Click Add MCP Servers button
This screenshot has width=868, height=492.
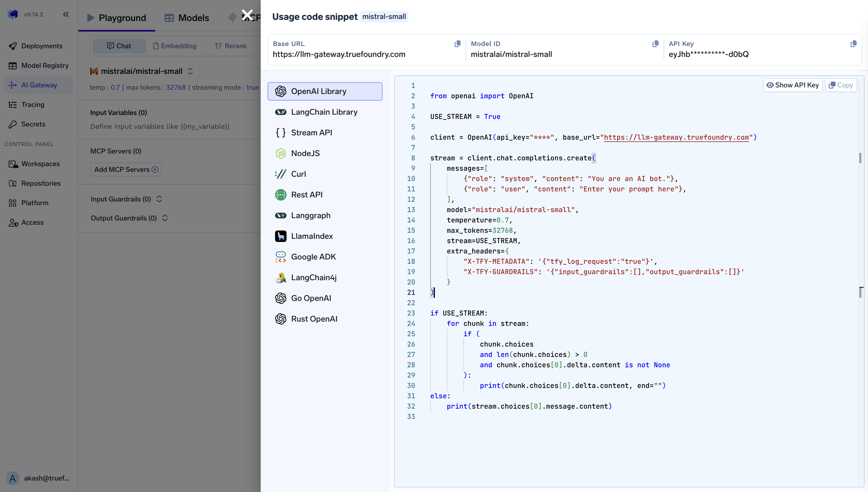(x=126, y=170)
